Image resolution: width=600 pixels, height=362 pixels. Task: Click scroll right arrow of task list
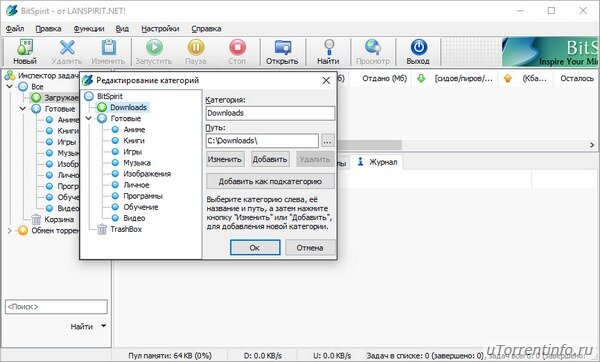pyautogui.click(x=592, y=145)
